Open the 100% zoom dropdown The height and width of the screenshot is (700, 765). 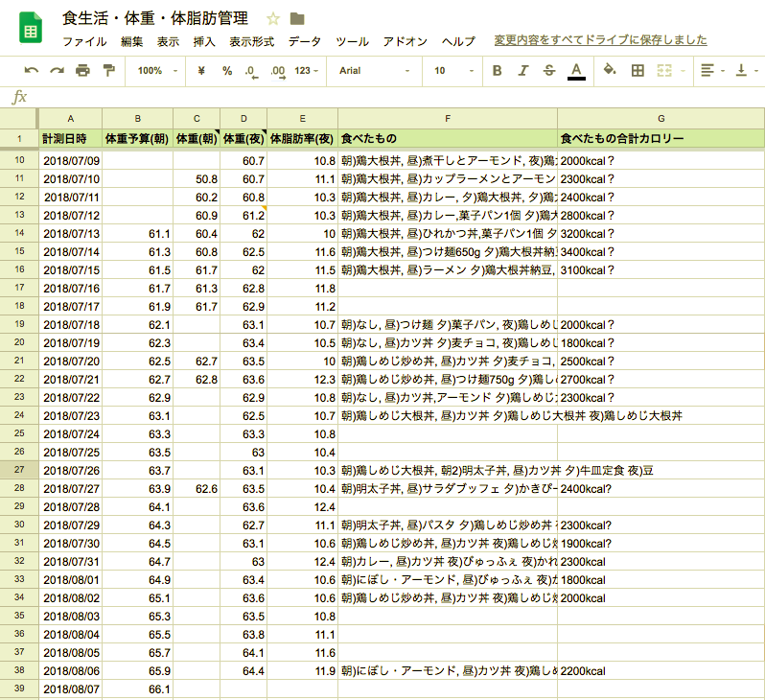(x=157, y=71)
